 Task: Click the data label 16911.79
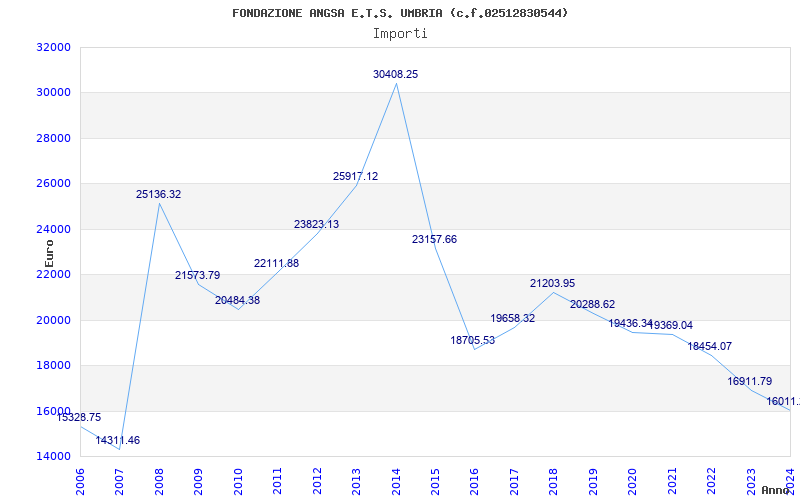(749, 382)
